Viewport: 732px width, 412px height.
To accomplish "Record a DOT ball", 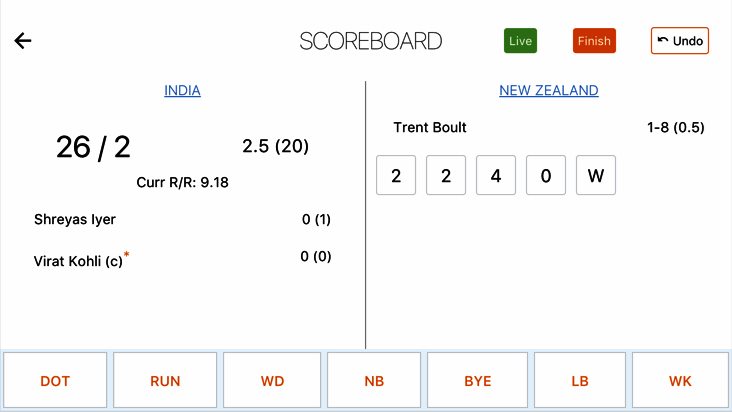I will pyautogui.click(x=55, y=381).
